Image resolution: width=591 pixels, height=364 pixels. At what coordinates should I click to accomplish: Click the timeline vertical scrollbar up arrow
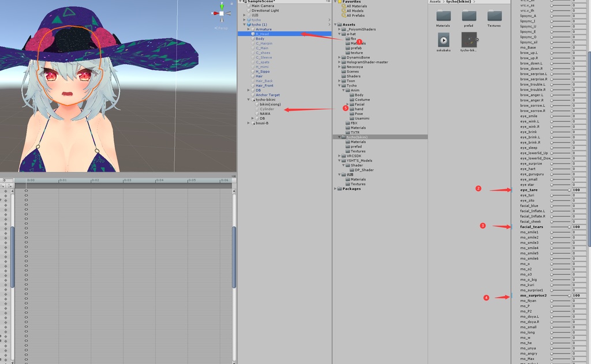click(x=234, y=192)
